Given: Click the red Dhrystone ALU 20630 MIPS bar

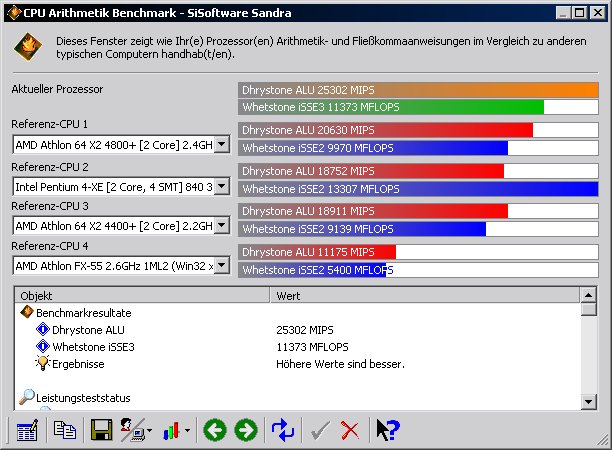Looking at the screenshot, I should coord(418,130).
